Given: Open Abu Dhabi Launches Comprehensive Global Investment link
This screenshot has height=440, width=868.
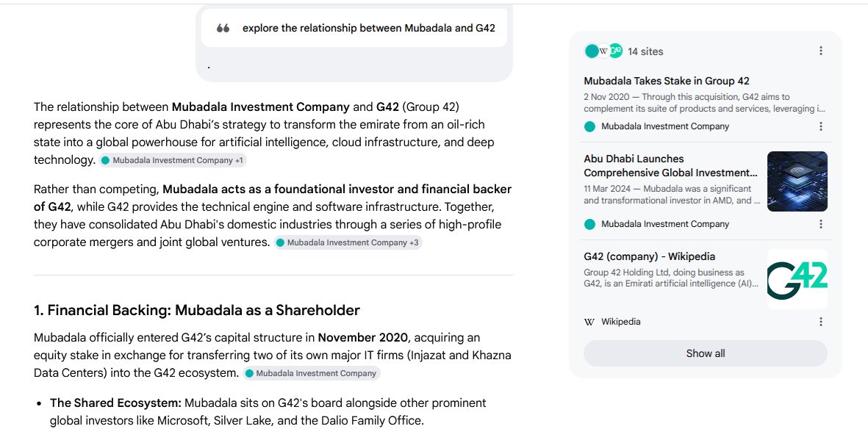Looking at the screenshot, I should click(670, 165).
